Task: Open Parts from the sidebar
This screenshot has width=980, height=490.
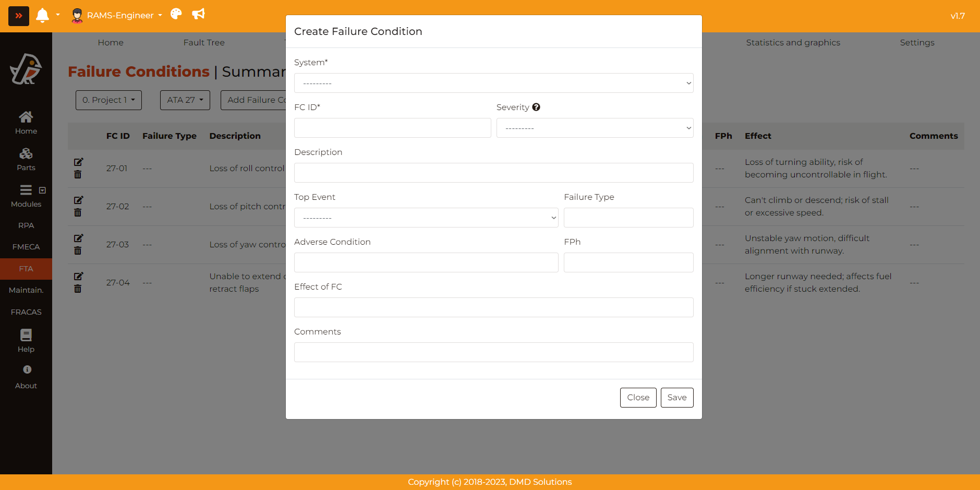Action: [26, 159]
